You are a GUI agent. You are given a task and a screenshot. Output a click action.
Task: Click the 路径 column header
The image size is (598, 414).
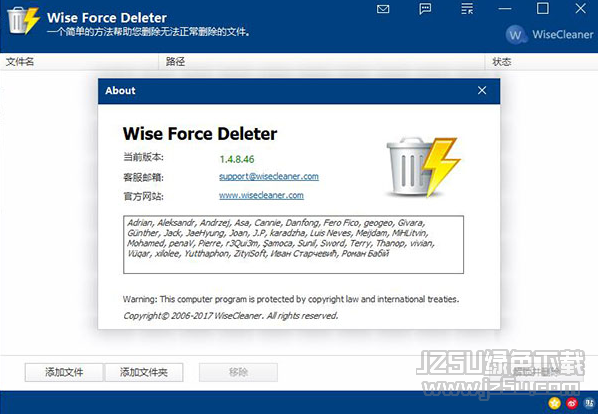point(322,62)
